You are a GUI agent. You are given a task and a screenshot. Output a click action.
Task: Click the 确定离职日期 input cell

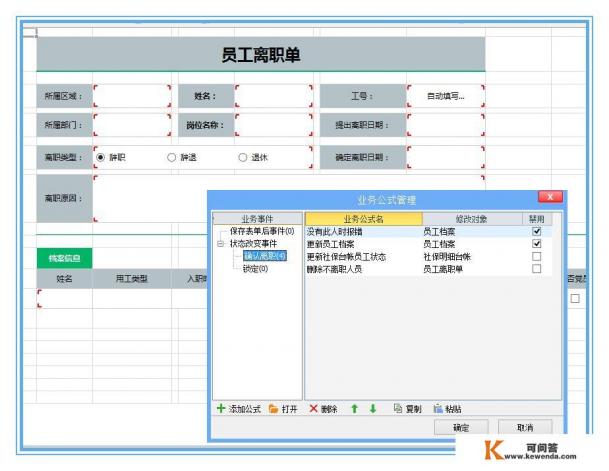[446, 157]
